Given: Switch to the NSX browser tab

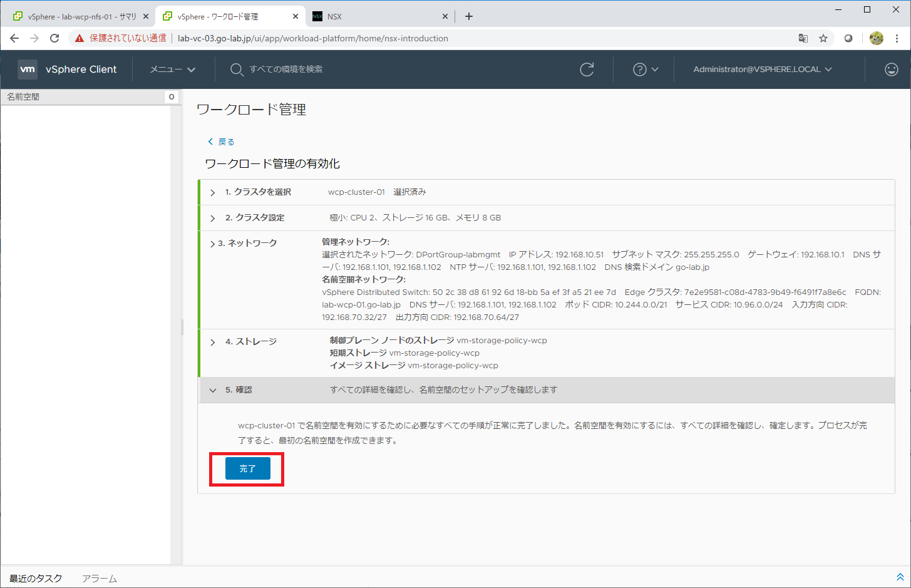Looking at the screenshot, I should (380, 16).
